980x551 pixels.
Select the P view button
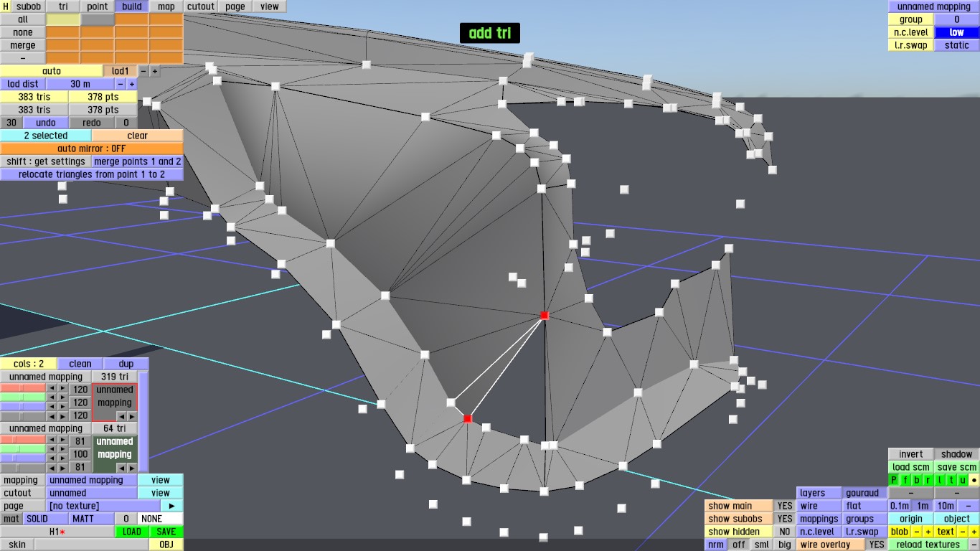pyautogui.click(x=894, y=480)
